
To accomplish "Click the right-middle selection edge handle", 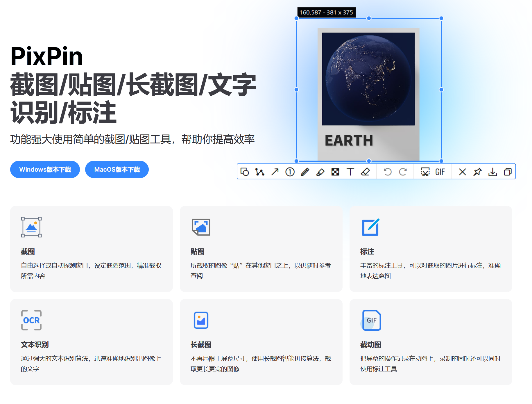I will (x=441, y=90).
